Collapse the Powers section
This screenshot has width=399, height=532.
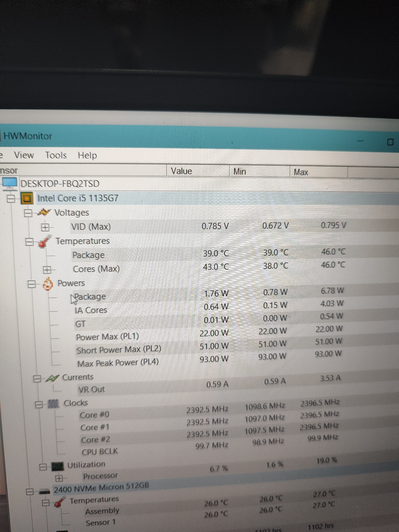[x=32, y=284]
